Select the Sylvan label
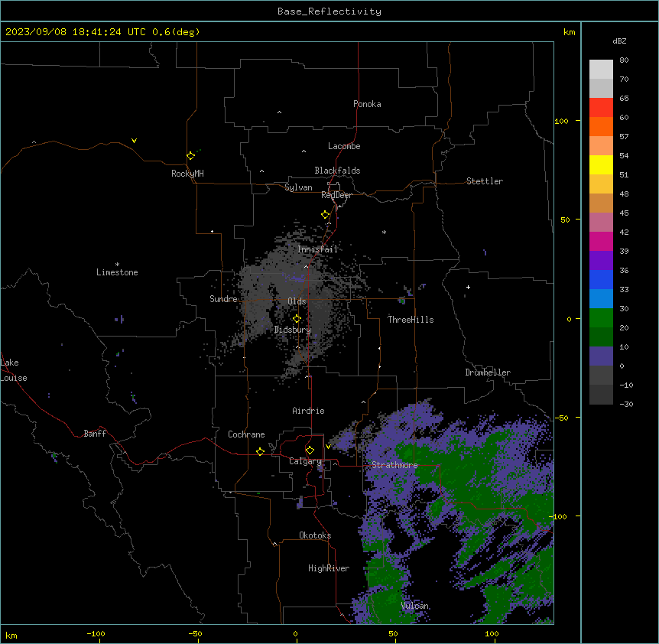 tap(298, 187)
